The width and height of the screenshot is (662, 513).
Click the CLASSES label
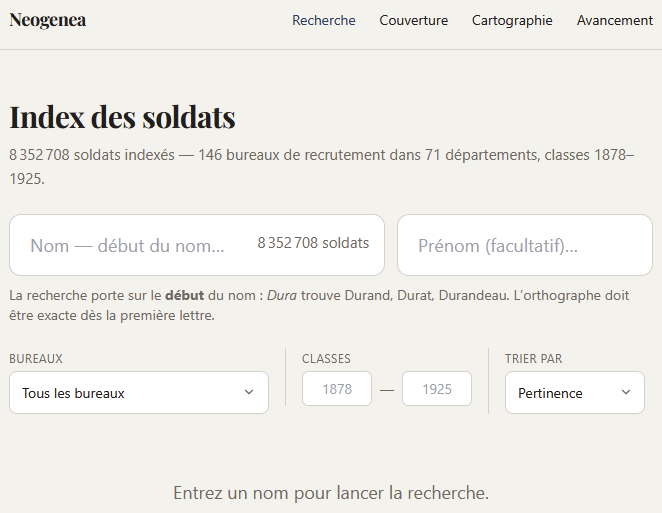pyautogui.click(x=326, y=358)
